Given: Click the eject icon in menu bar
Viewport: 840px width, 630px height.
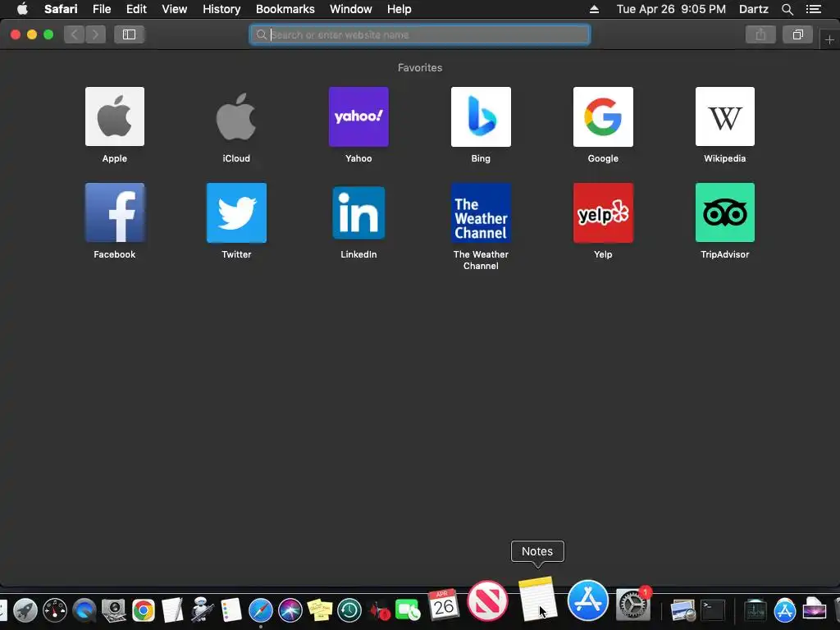Looking at the screenshot, I should pyautogui.click(x=594, y=9).
